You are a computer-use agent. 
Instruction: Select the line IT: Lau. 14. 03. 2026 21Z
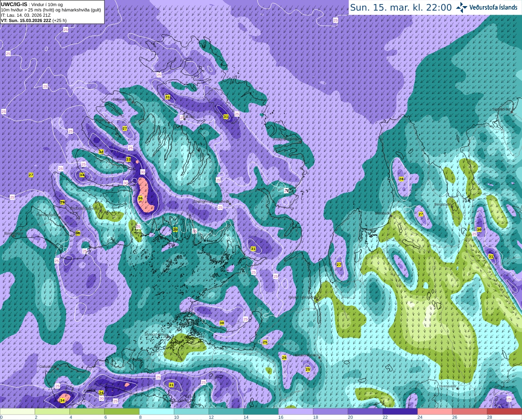(26, 15)
